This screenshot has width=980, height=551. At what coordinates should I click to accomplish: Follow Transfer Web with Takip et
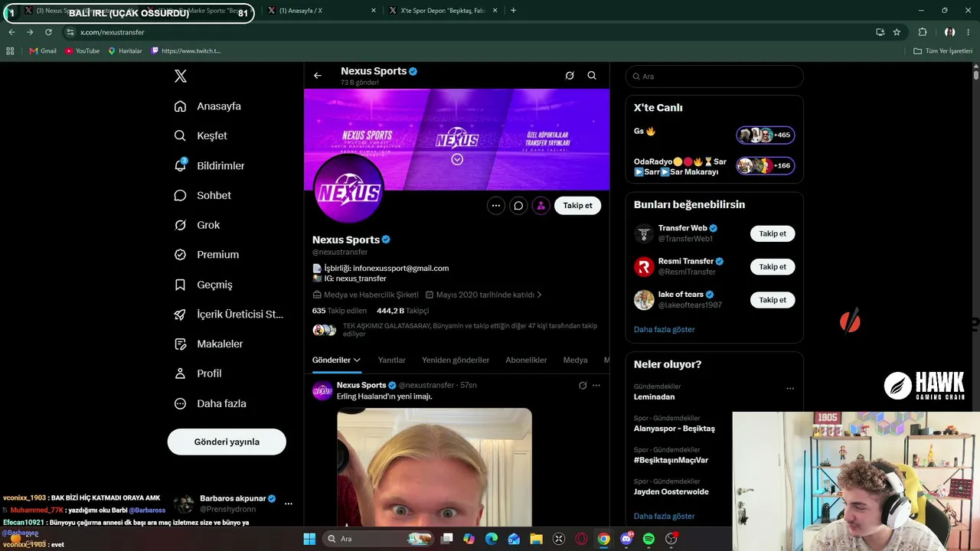773,233
